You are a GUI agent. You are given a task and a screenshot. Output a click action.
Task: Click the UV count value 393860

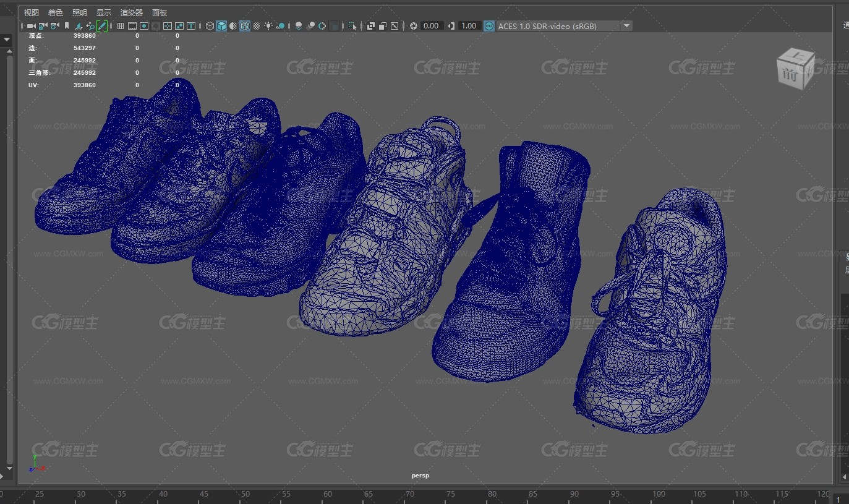(85, 85)
